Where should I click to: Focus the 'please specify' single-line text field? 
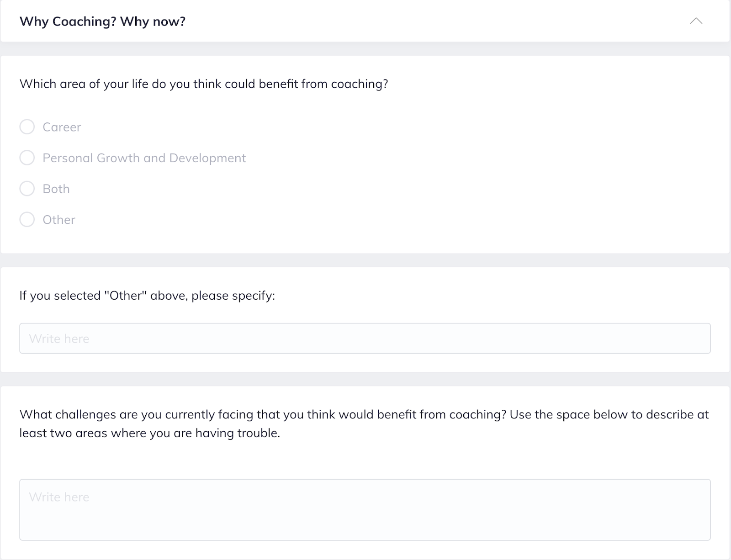[365, 338]
